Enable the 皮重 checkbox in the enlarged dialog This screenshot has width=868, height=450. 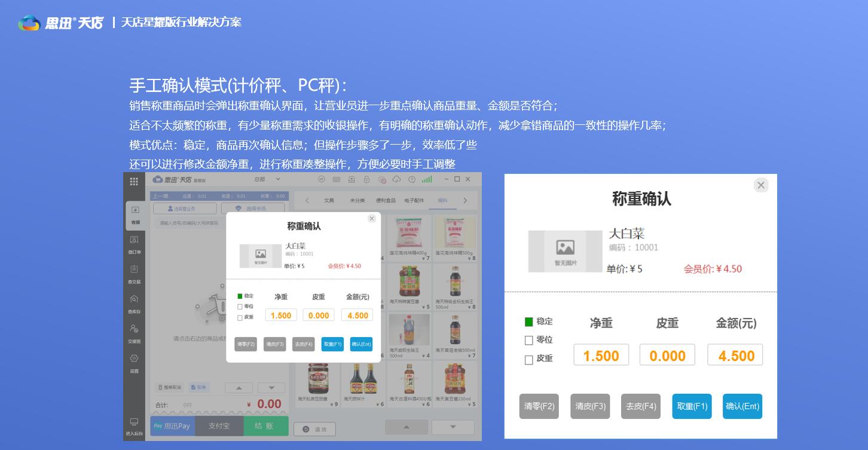[x=528, y=360]
